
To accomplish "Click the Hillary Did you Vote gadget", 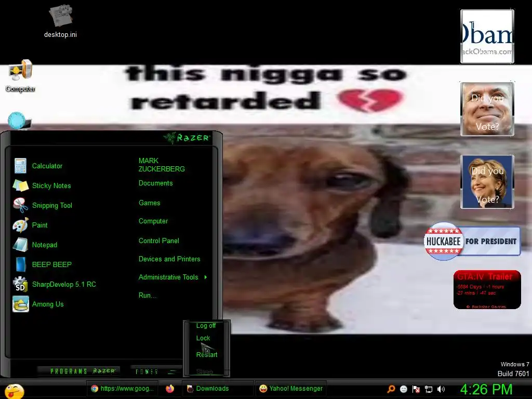I will pos(487,181).
